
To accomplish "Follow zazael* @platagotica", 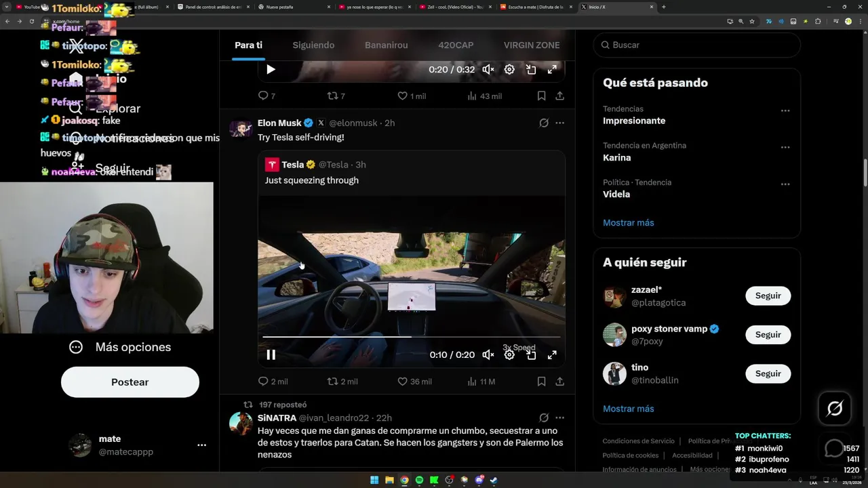I will [x=768, y=296].
